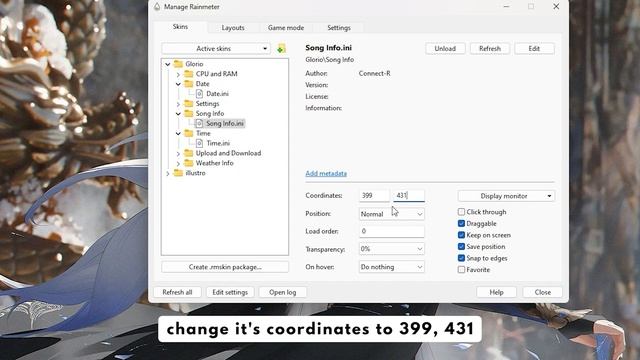Open the Position dropdown set to Normal
The width and height of the screenshot is (640, 360).
(x=391, y=214)
